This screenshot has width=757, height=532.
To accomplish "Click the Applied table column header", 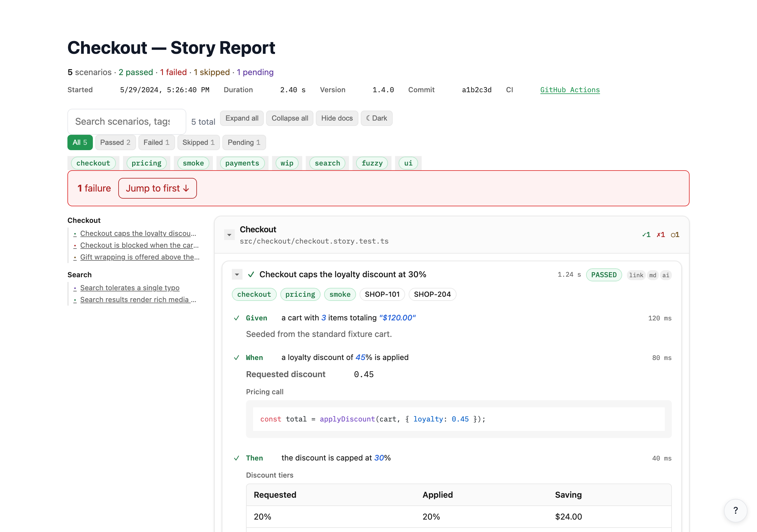I will click(x=438, y=495).
